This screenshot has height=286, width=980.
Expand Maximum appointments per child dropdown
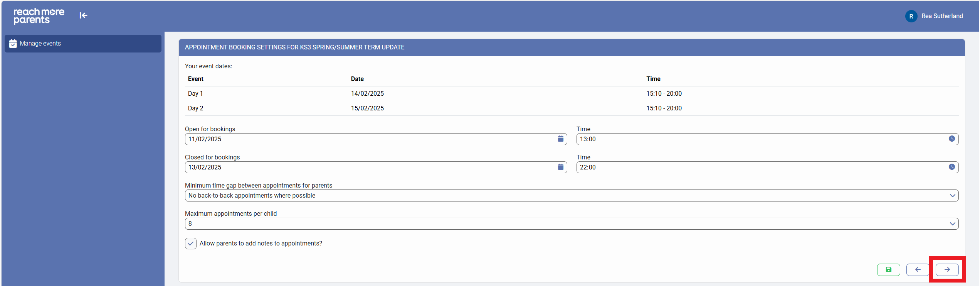(x=572, y=224)
